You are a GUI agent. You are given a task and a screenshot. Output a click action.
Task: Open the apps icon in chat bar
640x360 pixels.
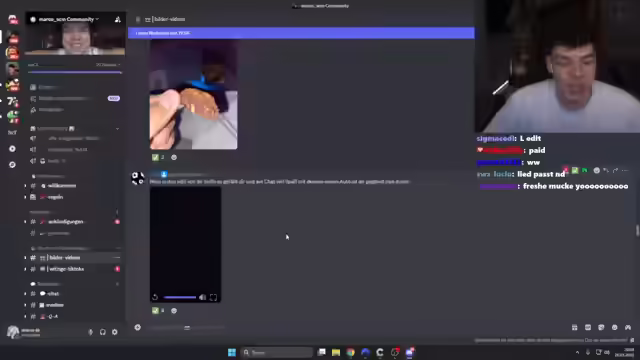(574, 327)
